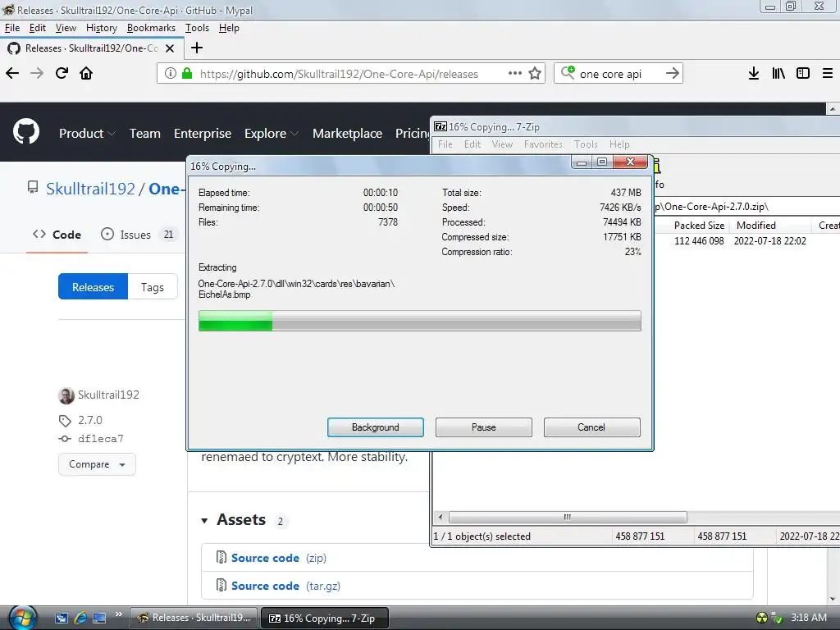
Task: Open the browser home page icon
Action: pyautogui.click(x=86, y=73)
